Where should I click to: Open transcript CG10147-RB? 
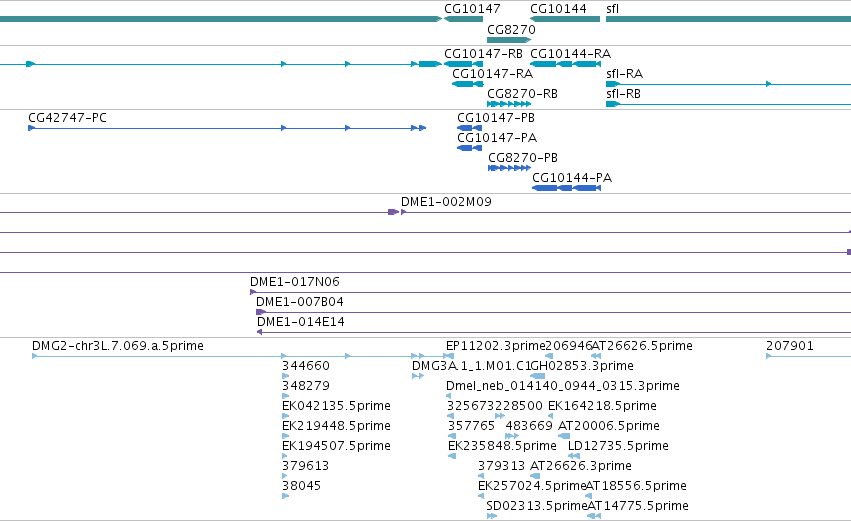[483, 54]
